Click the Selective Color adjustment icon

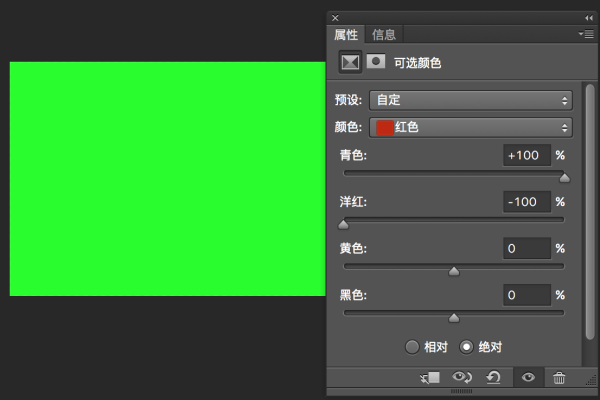point(350,62)
